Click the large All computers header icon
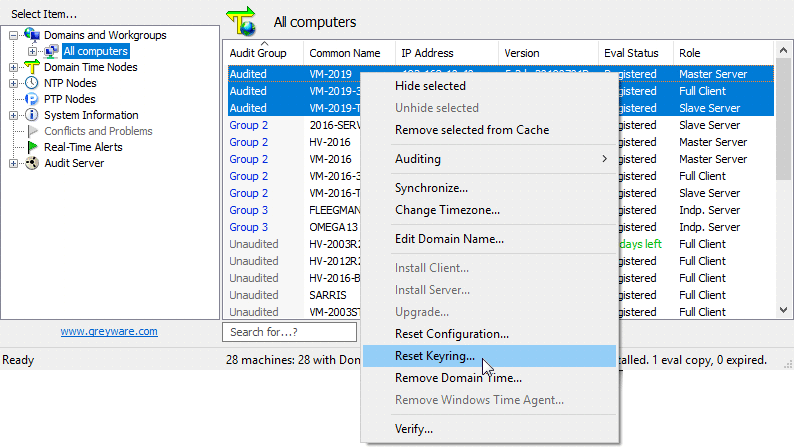 coord(242,21)
